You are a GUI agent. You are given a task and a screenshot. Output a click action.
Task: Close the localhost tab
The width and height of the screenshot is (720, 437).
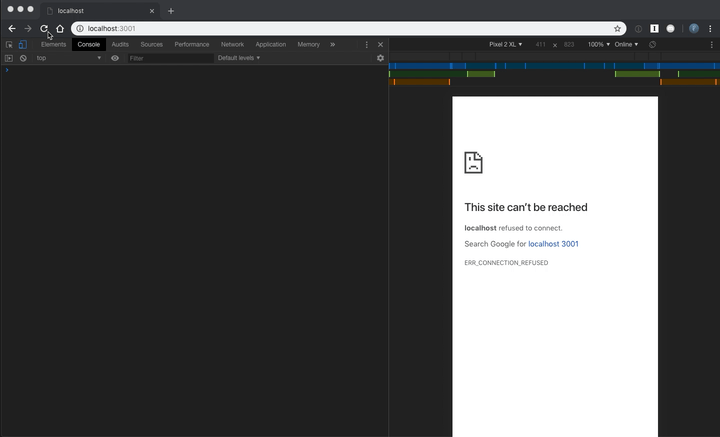(x=152, y=11)
